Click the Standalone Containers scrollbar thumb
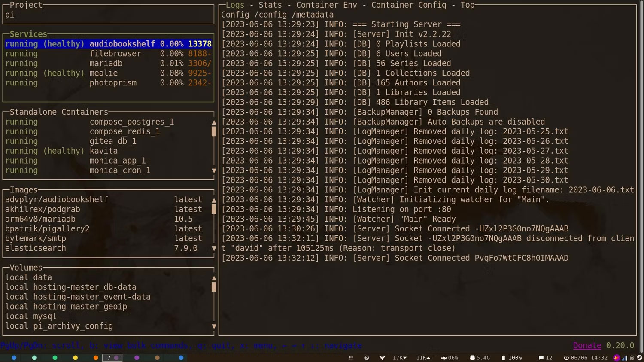Image resolution: width=644 pixels, height=362 pixels. point(214,131)
